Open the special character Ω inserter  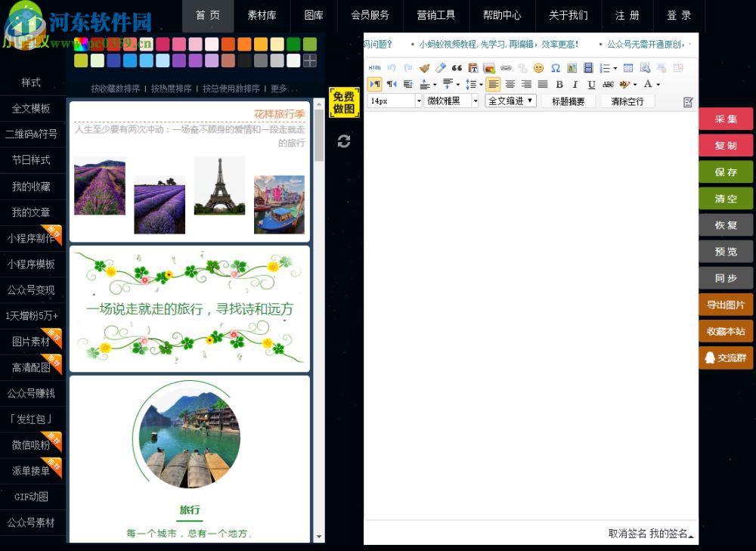(557, 67)
